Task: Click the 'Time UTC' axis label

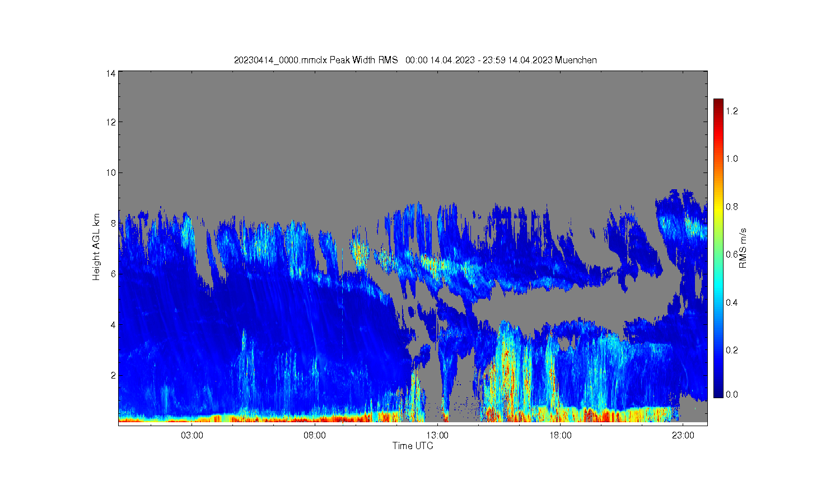Action: [x=413, y=446]
